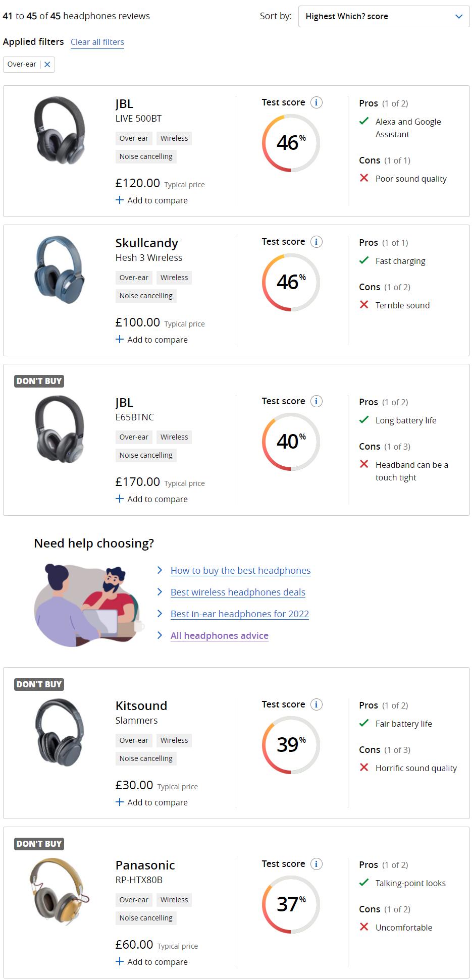
Task: Click Add to compare under JBL LIVE 500BT
Action: pyautogui.click(x=151, y=200)
